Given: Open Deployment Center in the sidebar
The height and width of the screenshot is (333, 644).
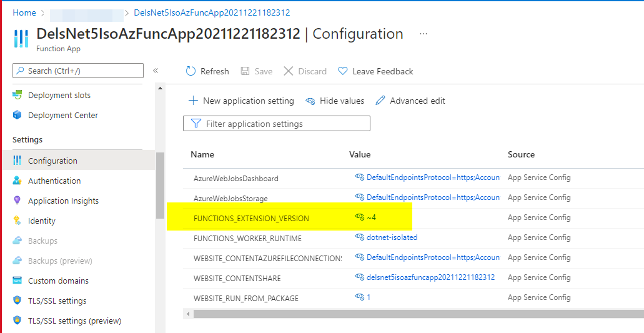Looking at the screenshot, I should (x=63, y=115).
